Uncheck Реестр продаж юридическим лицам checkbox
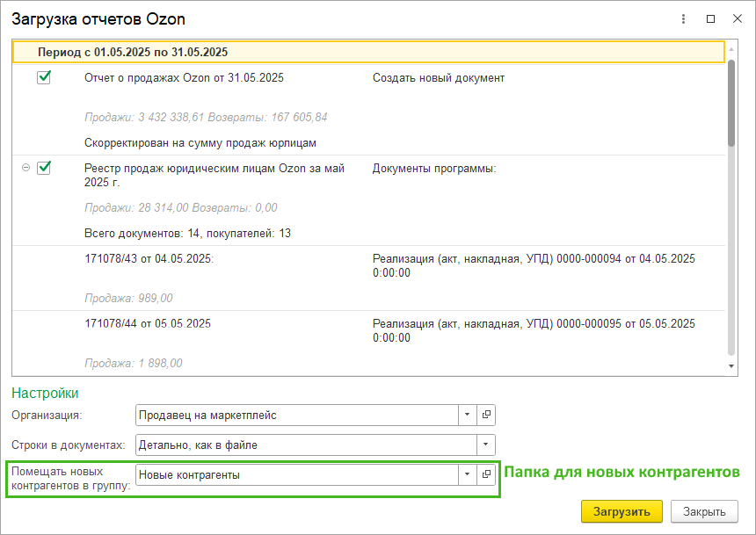The image size is (756, 535). pyautogui.click(x=44, y=168)
